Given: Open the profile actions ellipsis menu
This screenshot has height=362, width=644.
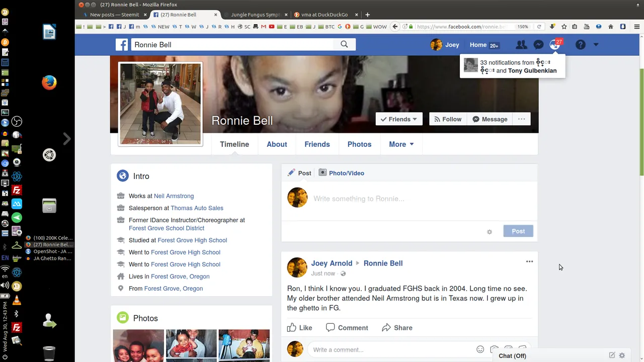Looking at the screenshot, I should pos(521,119).
